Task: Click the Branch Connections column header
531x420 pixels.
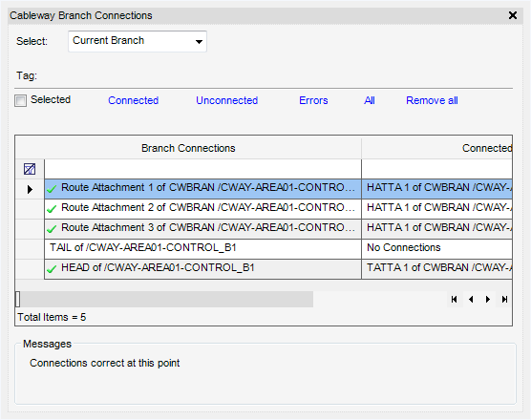Action: coord(188,148)
